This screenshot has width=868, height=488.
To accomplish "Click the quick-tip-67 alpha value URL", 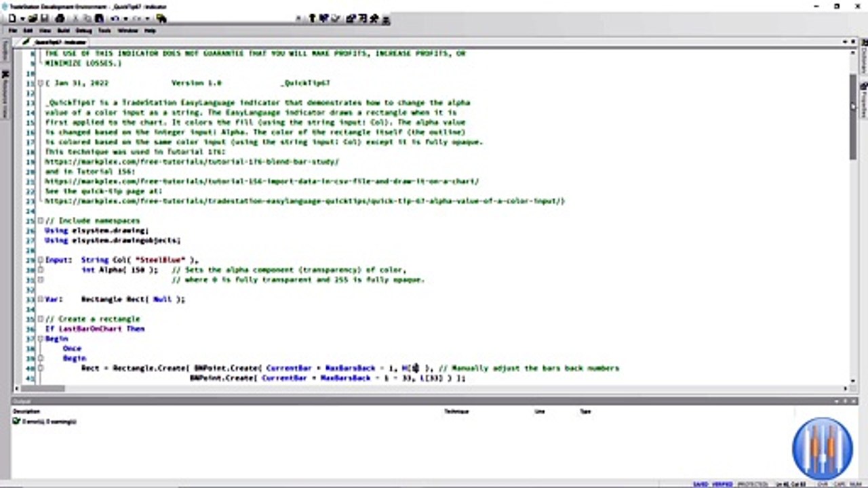I will [x=302, y=201].
